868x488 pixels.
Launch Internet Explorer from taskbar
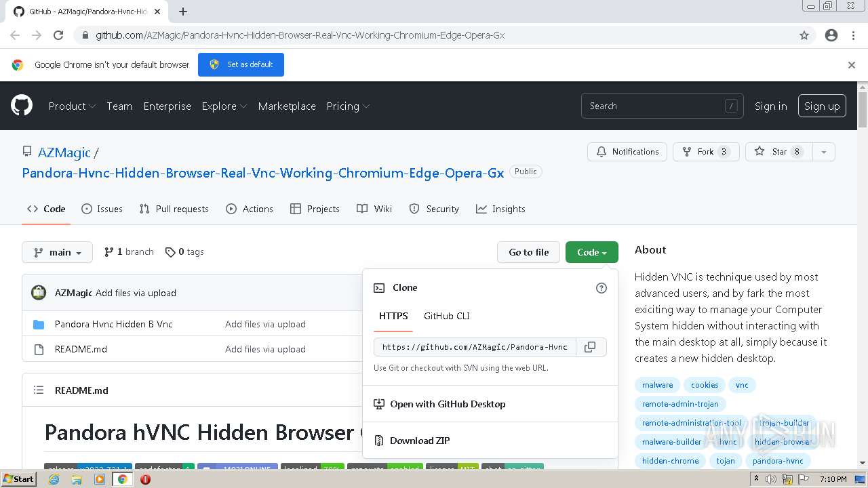click(x=54, y=479)
